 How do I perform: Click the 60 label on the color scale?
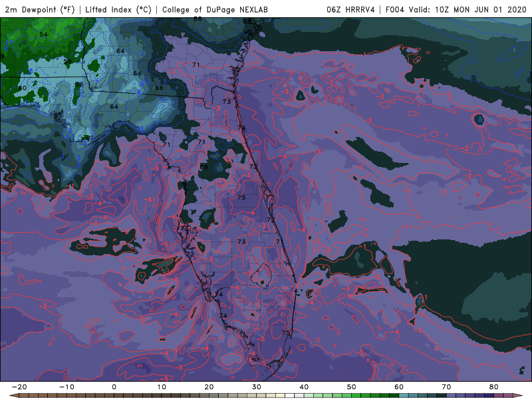(399, 387)
